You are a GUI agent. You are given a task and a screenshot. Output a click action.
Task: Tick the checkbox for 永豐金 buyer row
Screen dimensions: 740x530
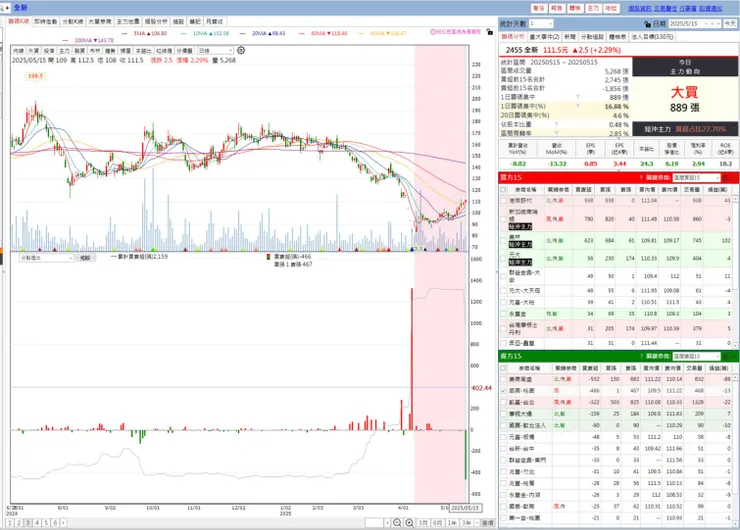503,314
